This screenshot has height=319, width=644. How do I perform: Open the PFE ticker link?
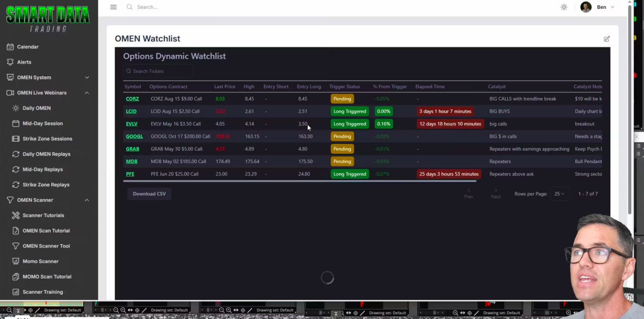tap(130, 174)
